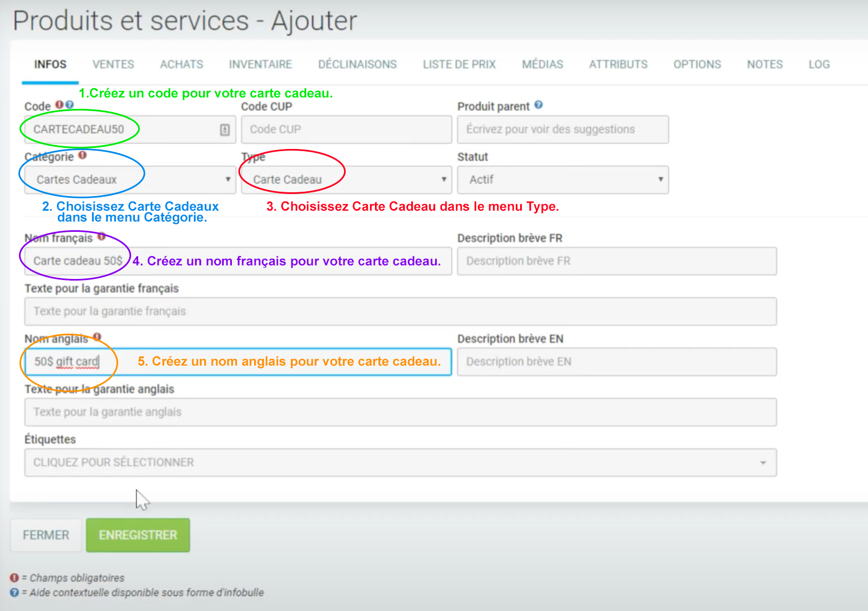Open the DÉCLINAISONS tab

[x=357, y=64]
